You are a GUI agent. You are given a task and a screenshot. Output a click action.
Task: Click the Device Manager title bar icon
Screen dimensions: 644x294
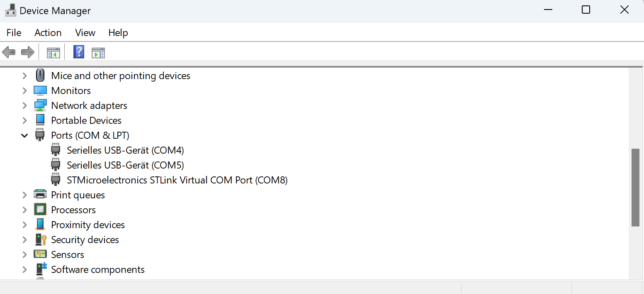pos(10,10)
